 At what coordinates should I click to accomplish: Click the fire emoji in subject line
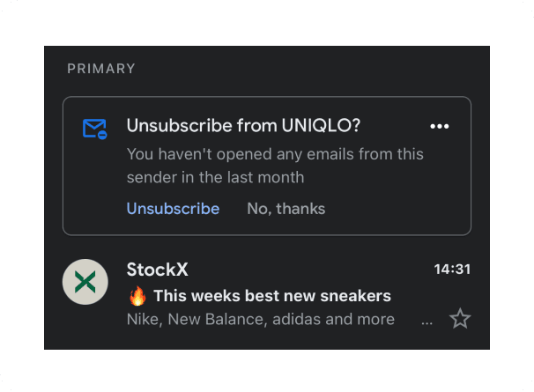tap(137, 296)
